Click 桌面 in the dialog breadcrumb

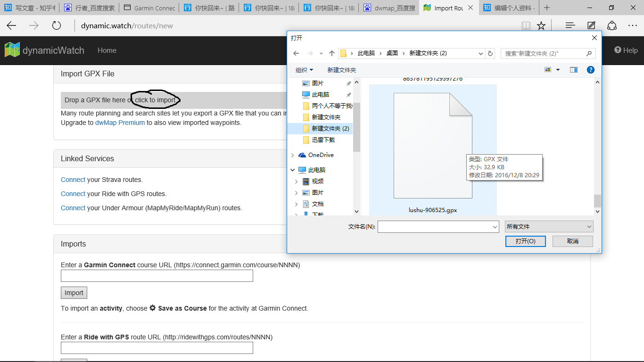392,53
